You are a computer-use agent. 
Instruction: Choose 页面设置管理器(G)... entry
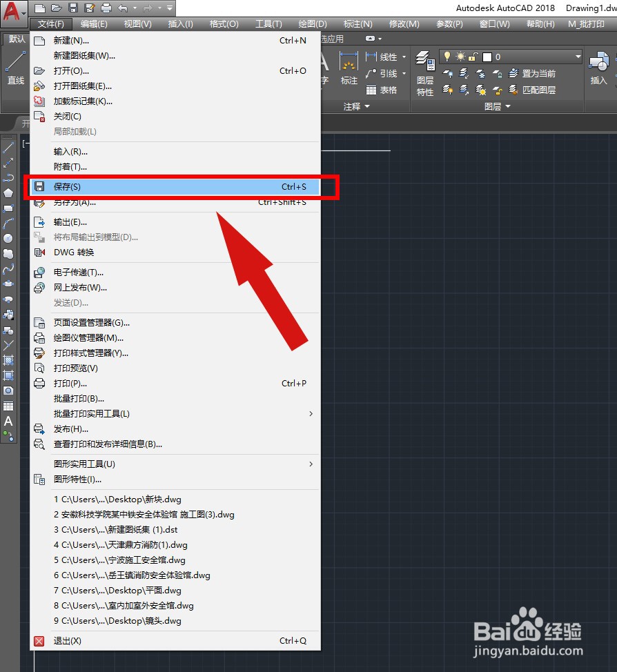pos(175,323)
